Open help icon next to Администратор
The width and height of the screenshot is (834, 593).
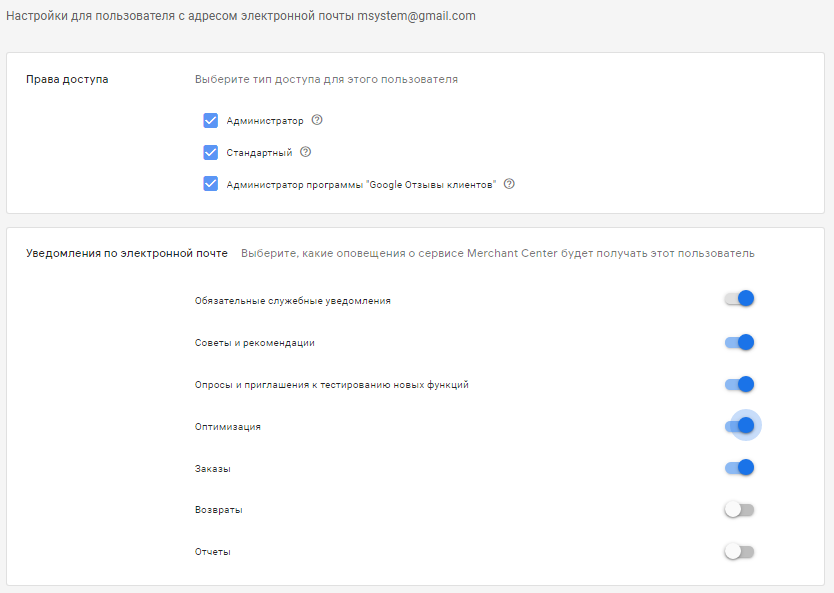[317, 120]
